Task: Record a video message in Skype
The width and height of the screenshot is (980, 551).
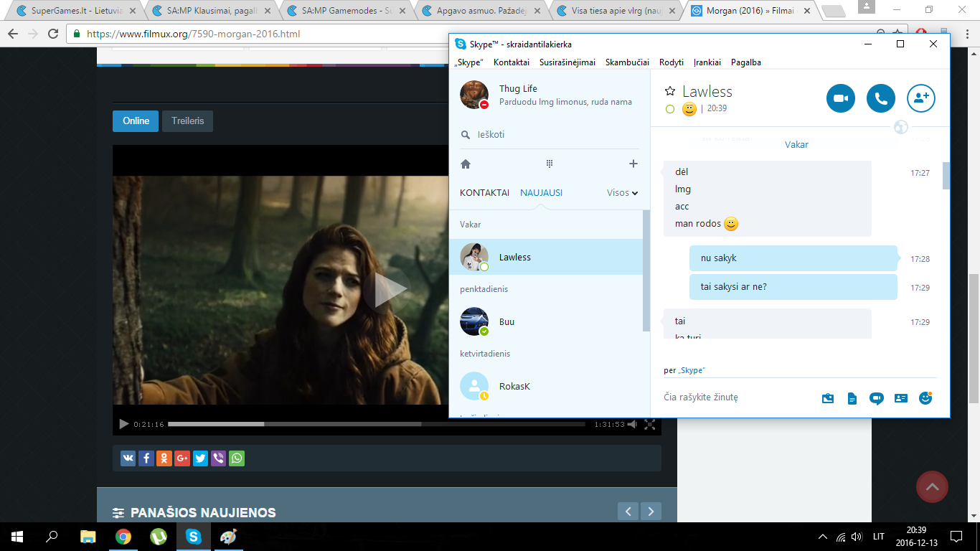Action: click(876, 398)
